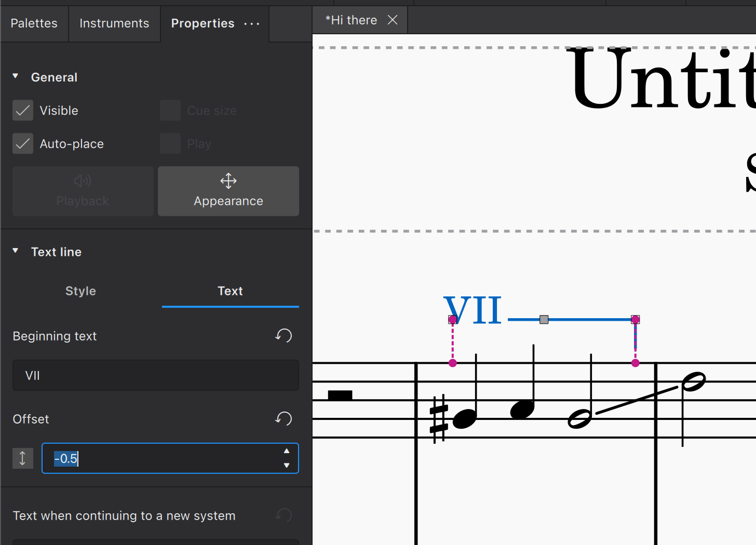The width and height of the screenshot is (756, 545).
Task: Enable Cue size
Action: coord(170,110)
